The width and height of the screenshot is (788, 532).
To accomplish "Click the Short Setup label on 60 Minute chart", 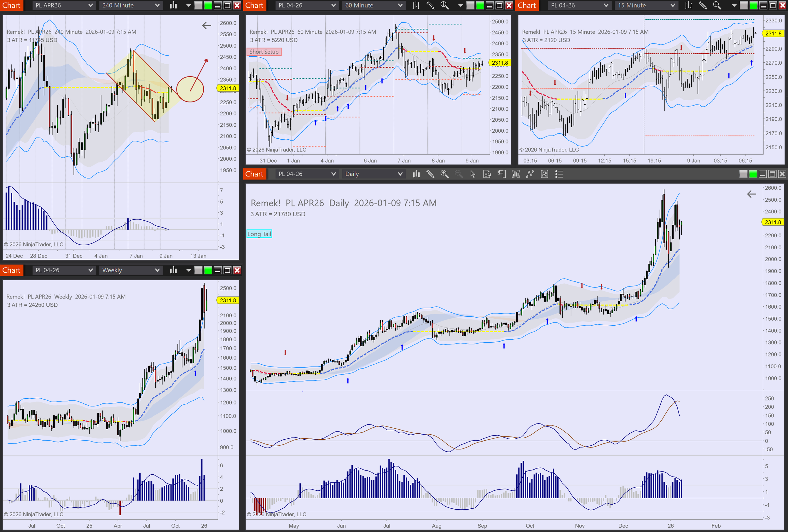I will point(264,52).
